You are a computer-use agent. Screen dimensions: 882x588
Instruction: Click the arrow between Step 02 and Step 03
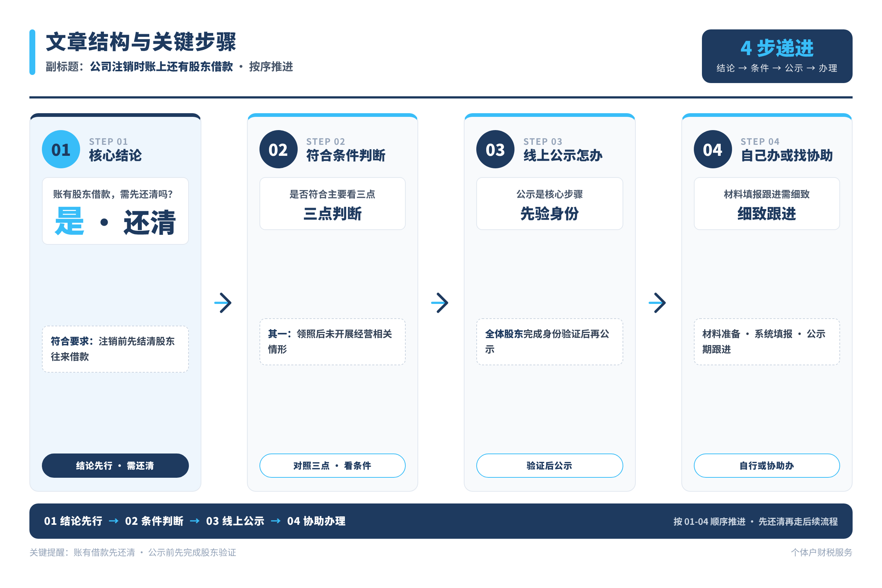(x=440, y=302)
